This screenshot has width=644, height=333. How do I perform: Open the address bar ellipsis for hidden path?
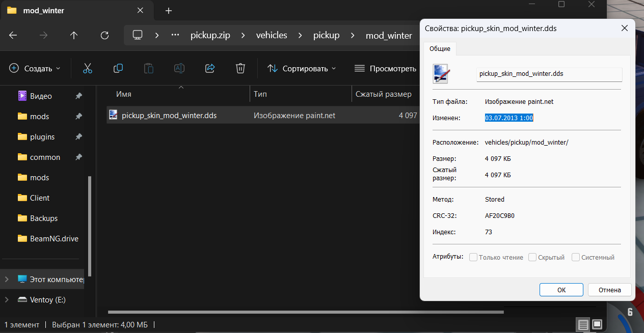175,35
